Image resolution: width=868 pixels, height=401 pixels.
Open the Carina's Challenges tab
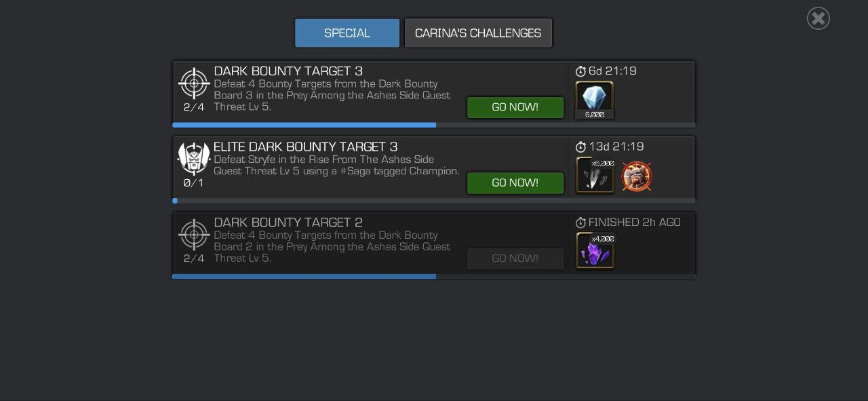point(478,33)
